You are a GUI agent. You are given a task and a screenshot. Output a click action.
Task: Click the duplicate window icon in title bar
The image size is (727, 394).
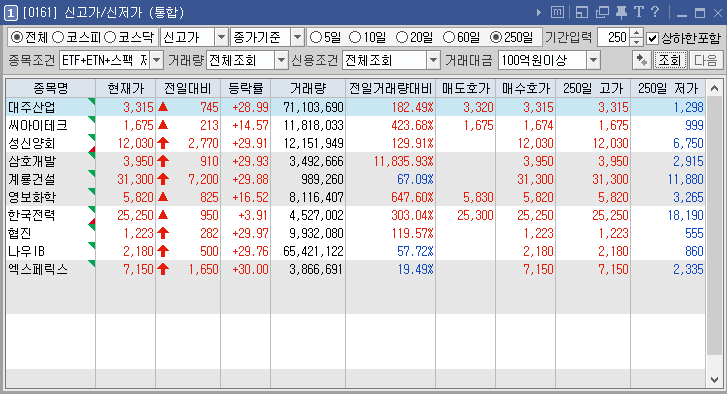pos(602,13)
